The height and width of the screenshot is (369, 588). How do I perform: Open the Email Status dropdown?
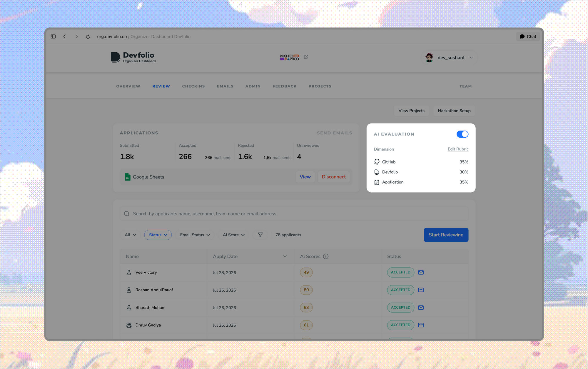(195, 235)
